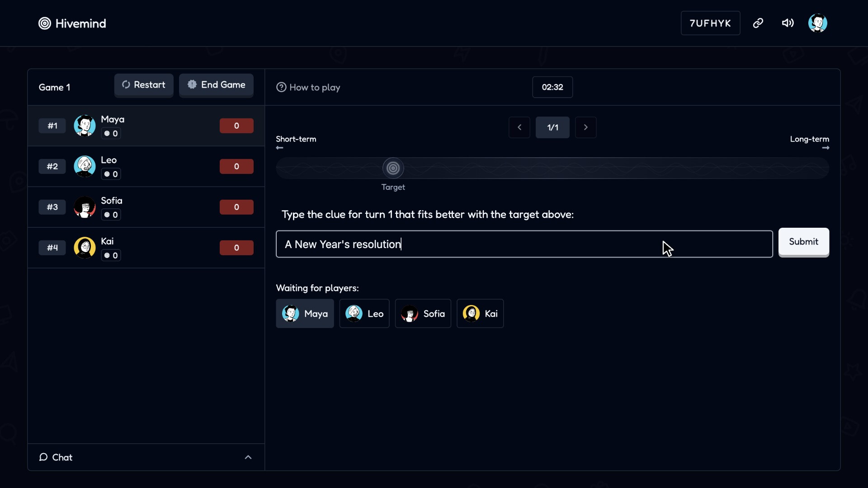Screen dimensions: 868x488
Task: Click Maya's red score badge
Action: 236,126
